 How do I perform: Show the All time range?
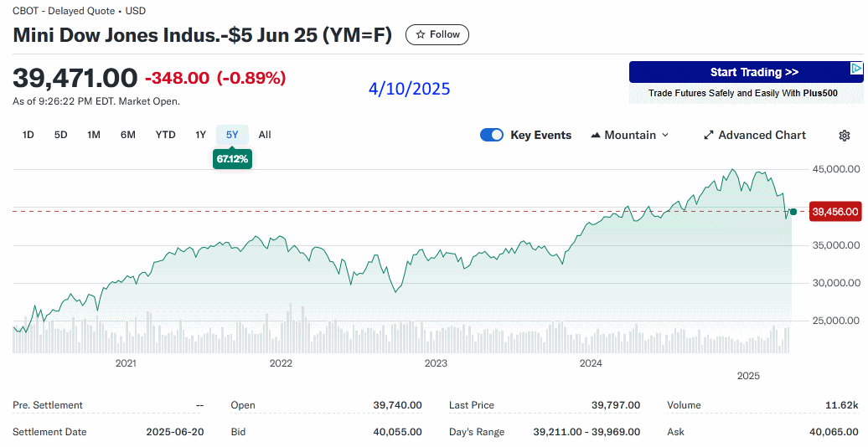[x=265, y=135]
